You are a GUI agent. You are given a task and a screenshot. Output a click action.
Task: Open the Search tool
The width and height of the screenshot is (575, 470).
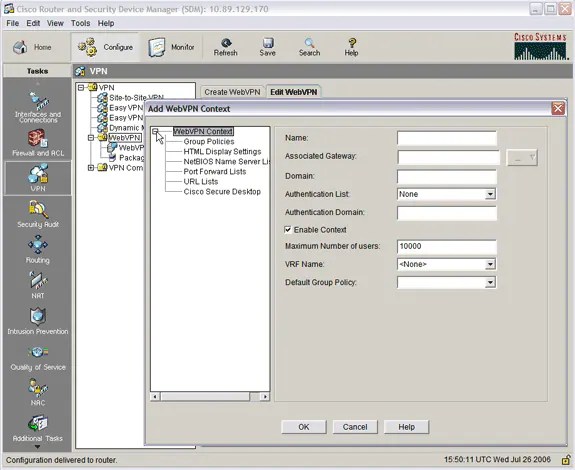click(309, 47)
